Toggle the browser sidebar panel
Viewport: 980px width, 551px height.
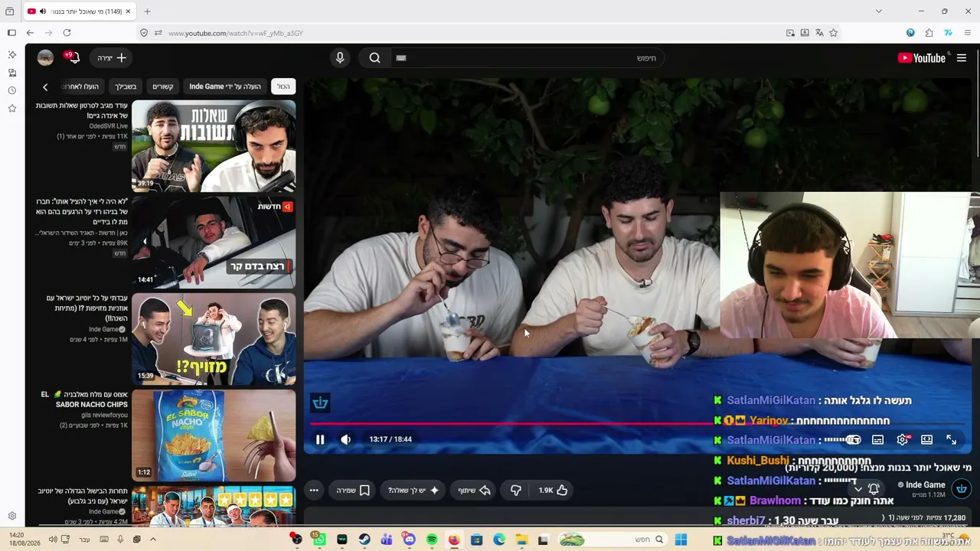[x=11, y=33]
